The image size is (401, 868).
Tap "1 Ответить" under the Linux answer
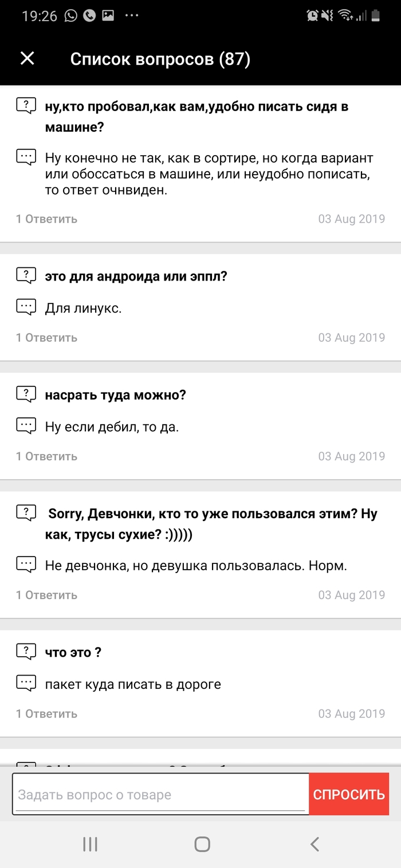tap(46, 338)
